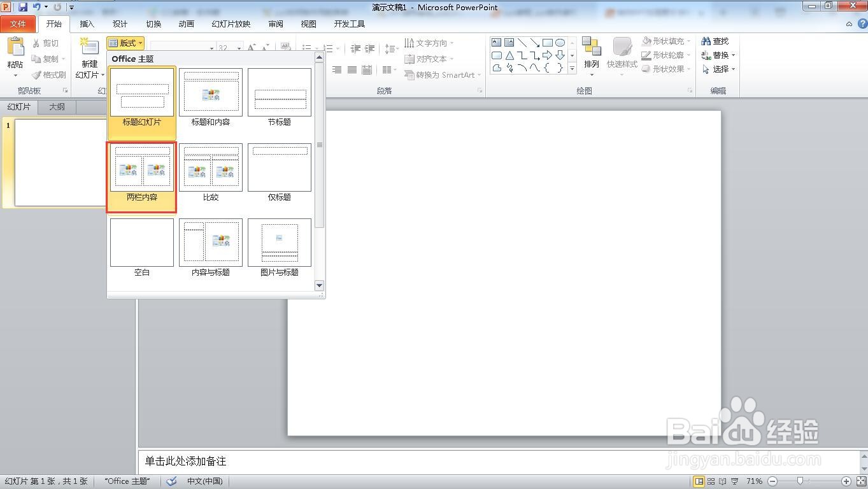Open the Slide Show (幻灯片放映) tab
868x489 pixels.
pos(231,24)
